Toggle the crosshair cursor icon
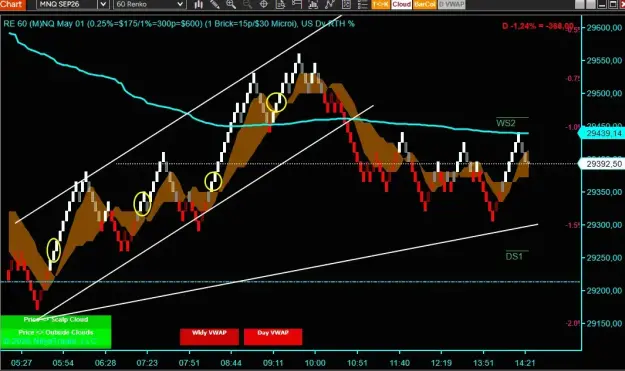The width and height of the screenshot is (625, 371). point(263,4)
